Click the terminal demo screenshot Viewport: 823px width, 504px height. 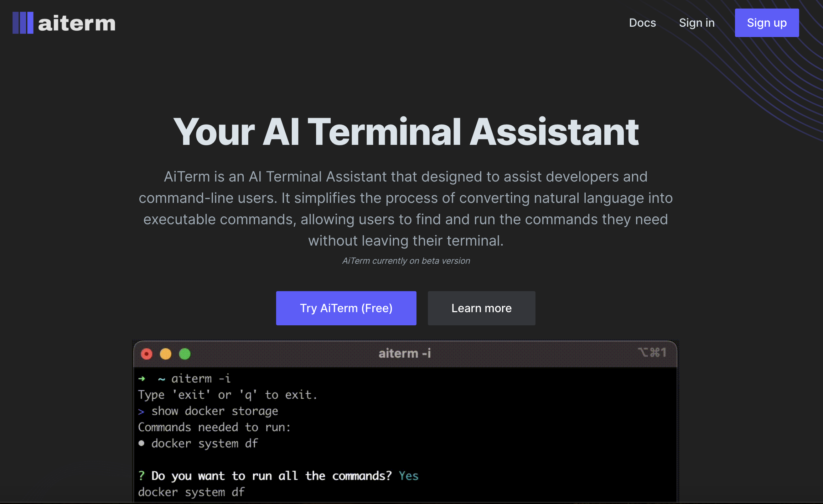point(405,421)
